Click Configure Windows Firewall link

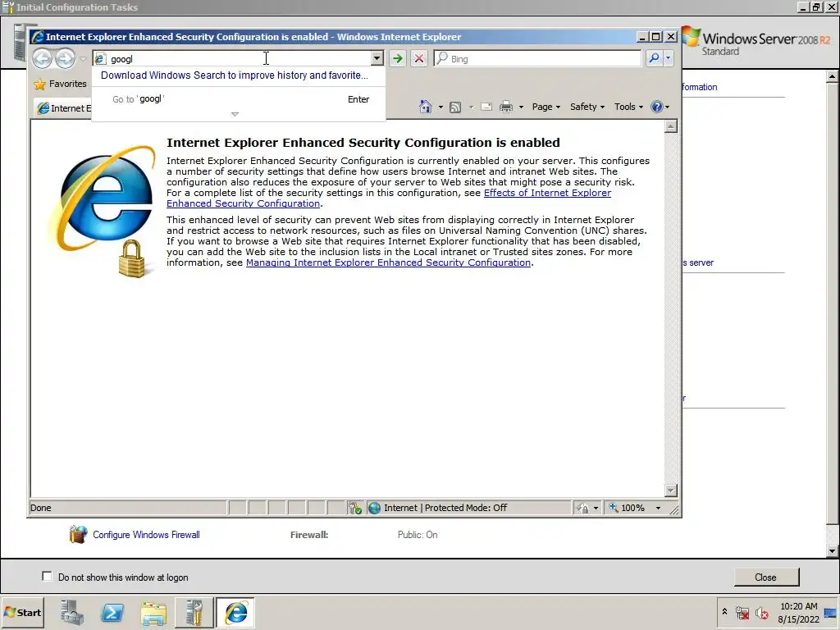[x=146, y=535]
